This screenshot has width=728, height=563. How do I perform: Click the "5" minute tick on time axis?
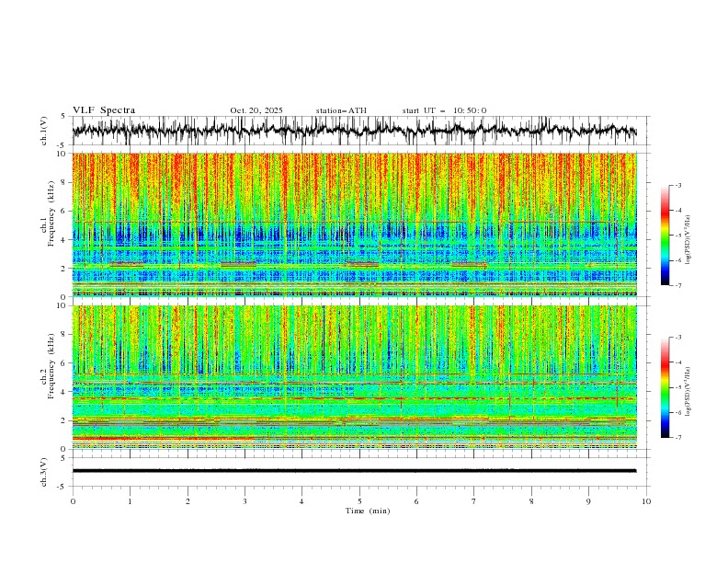(359, 501)
